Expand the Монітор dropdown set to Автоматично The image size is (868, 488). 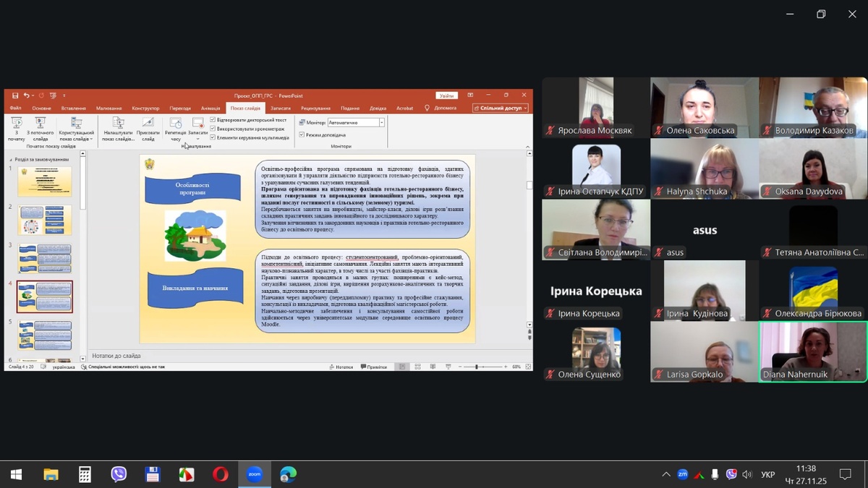click(x=381, y=123)
